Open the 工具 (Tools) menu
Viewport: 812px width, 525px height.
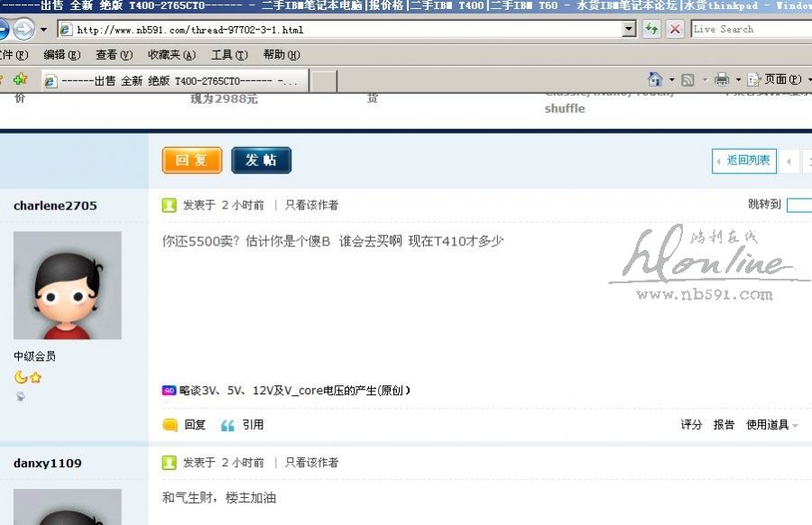[227, 55]
